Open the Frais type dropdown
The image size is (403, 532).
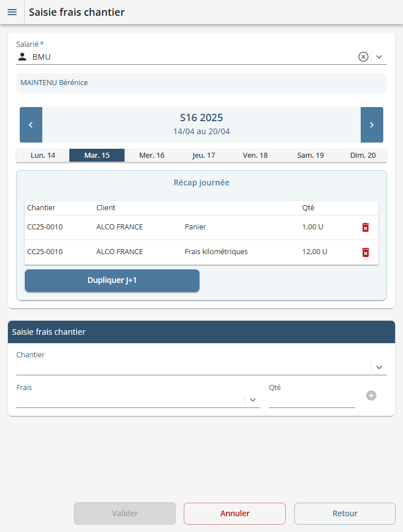253,400
